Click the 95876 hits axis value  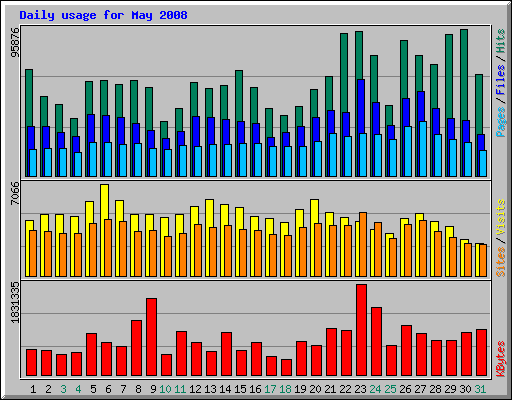15,42
